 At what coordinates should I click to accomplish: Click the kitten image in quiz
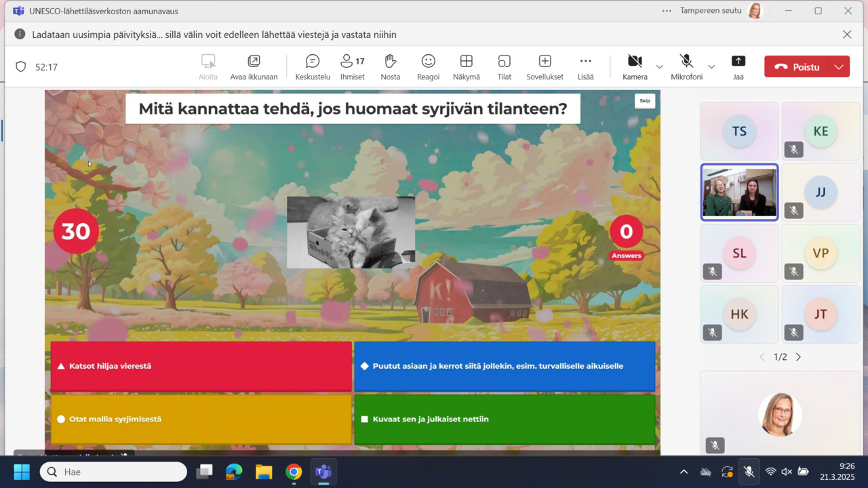coord(351,232)
